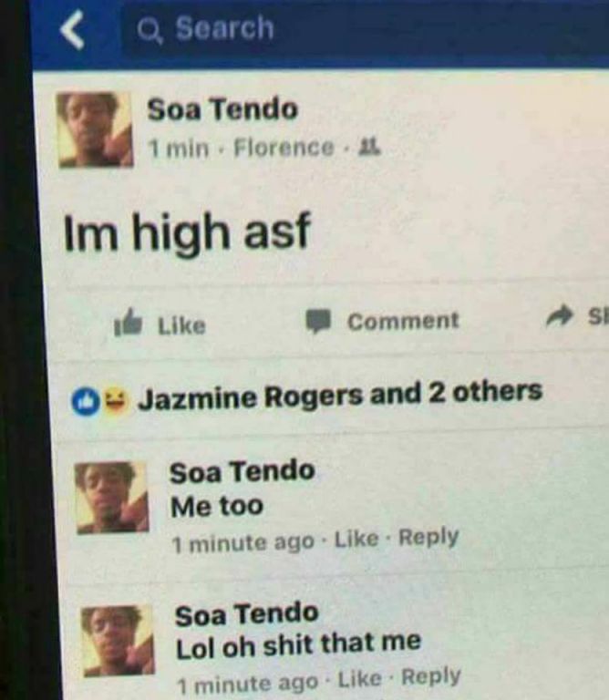Click the laughing haha reaction emoji

(116, 399)
